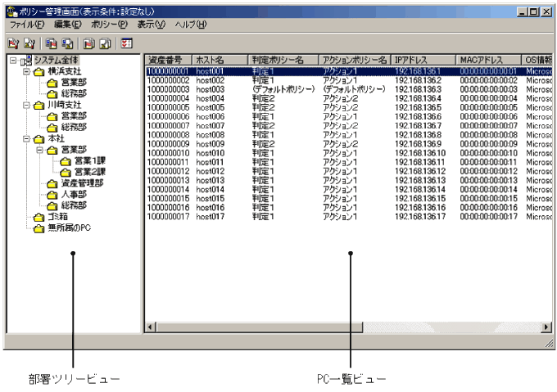Screen dimensions: 557x392
Task: Sort by MACアドレス column header
Action: coord(489,60)
